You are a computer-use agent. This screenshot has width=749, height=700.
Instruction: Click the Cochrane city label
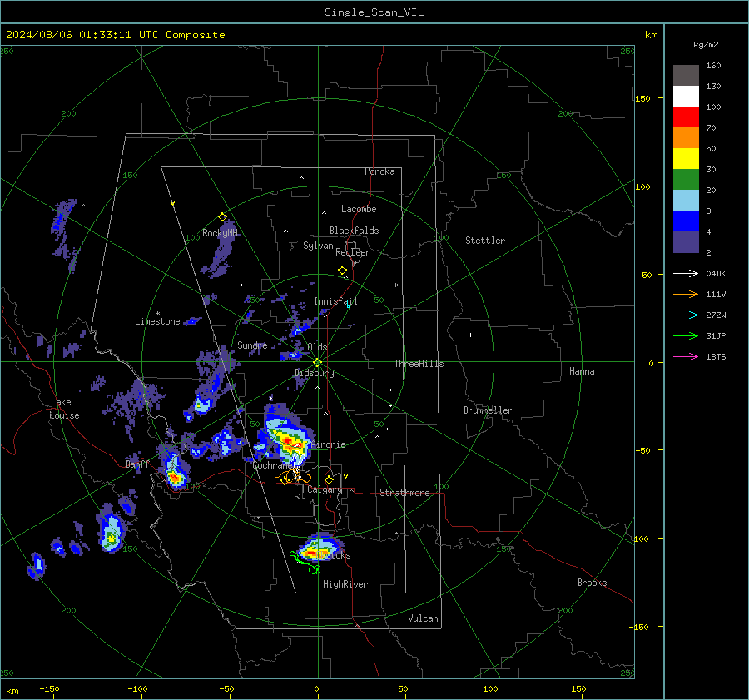(x=272, y=465)
